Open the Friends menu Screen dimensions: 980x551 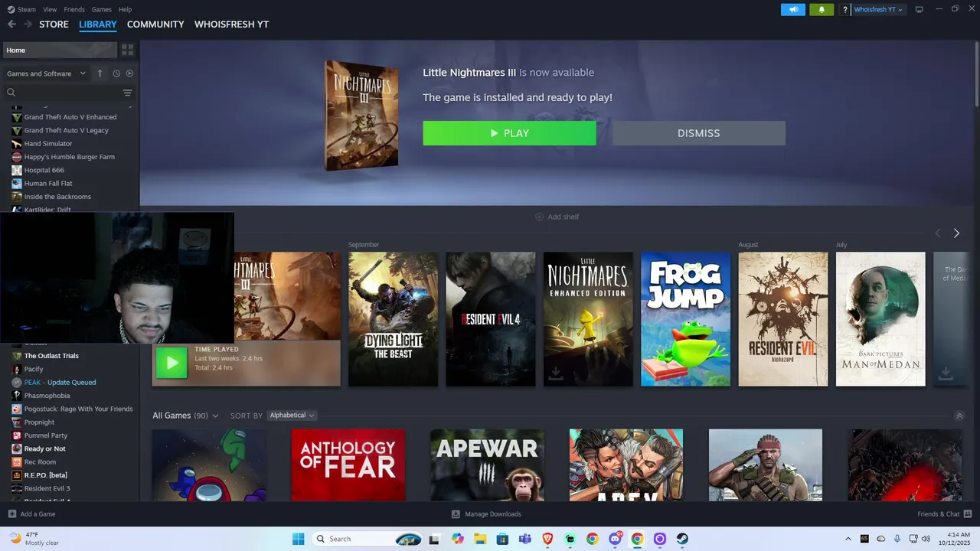(x=74, y=9)
